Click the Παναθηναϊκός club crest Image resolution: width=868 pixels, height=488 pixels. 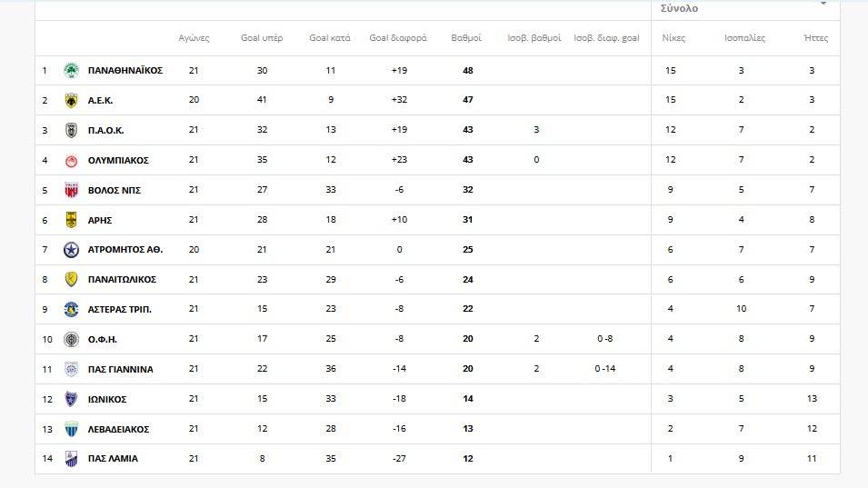(x=71, y=70)
